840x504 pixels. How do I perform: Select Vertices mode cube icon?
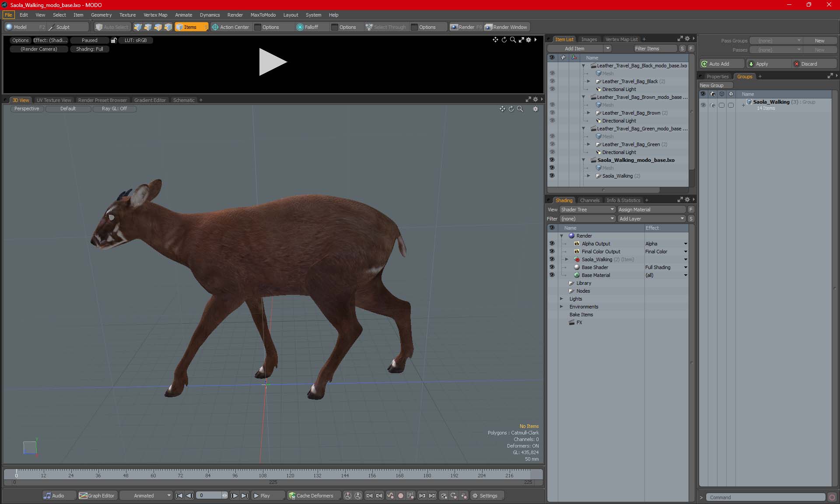(138, 27)
